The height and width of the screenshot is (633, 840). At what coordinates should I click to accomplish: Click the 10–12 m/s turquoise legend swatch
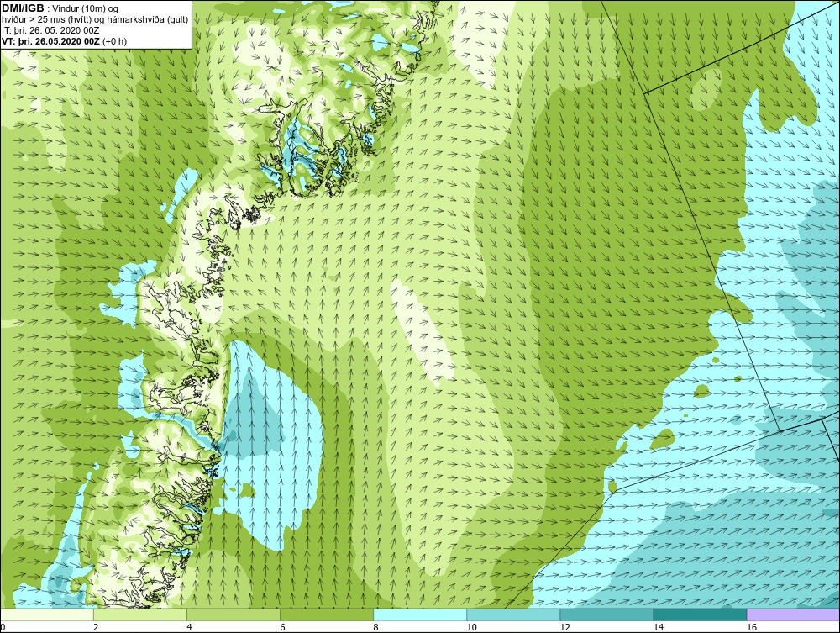[x=513, y=615]
